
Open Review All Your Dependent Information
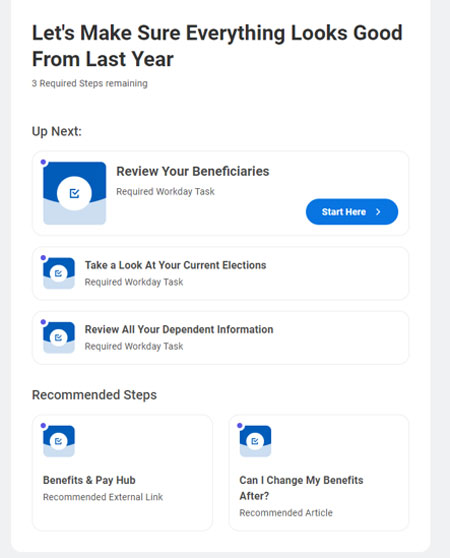coord(179,330)
